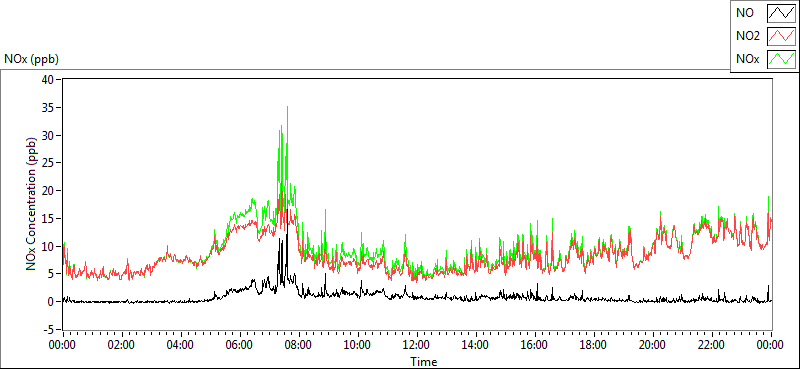Image resolution: width=800 pixels, height=369 pixels.
Task: Click the 18:00 time tick label
Action: tap(593, 345)
